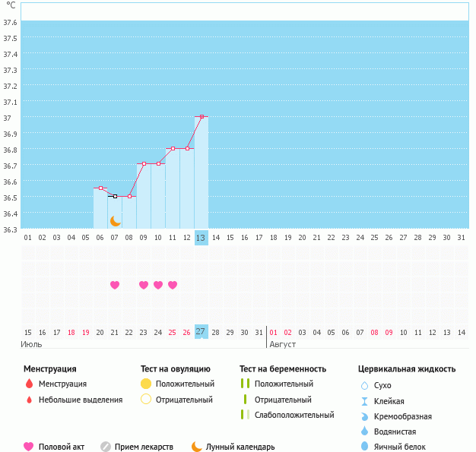Click the "Клейкая" hourglass icon

click(x=363, y=401)
